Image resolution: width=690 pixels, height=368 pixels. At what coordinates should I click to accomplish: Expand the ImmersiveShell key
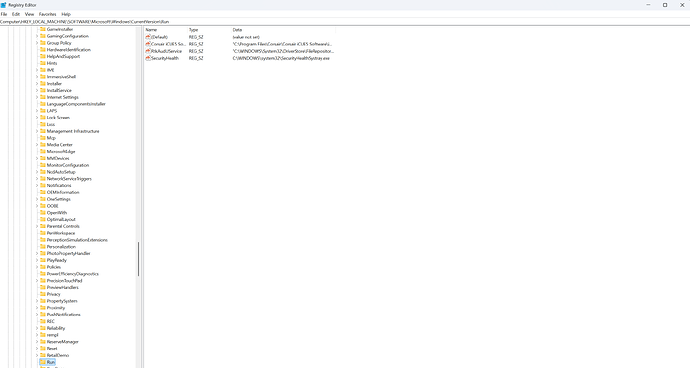(x=37, y=77)
